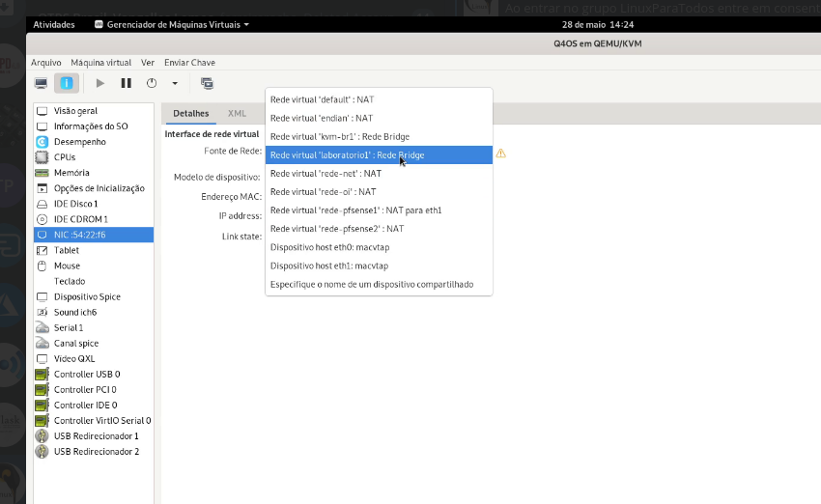Select IDE CDROM 1

(x=94, y=219)
